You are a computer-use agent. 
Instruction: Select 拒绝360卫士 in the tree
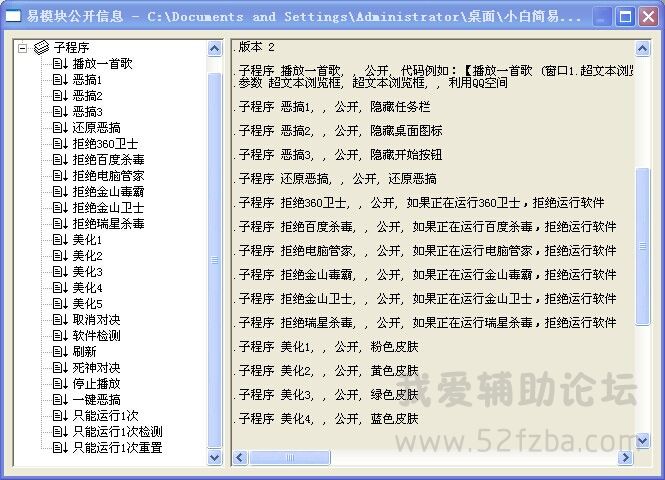pos(105,144)
